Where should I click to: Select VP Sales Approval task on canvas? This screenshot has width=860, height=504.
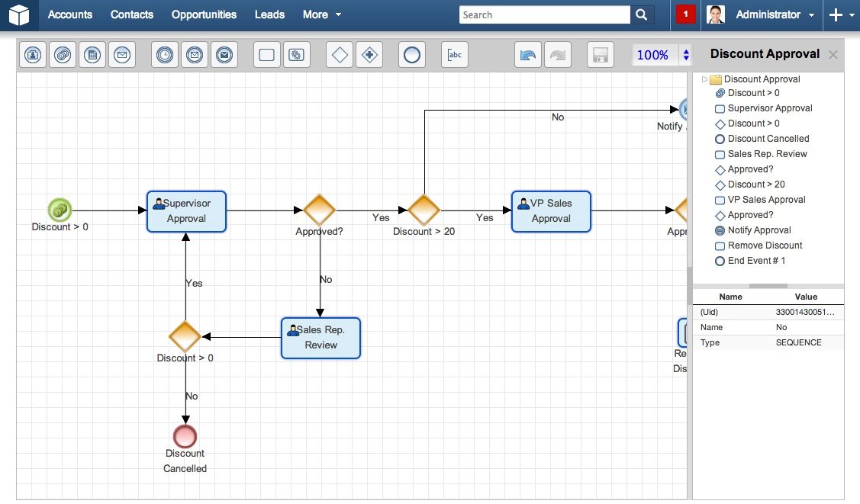pyautogui.click(x=551, y=211)
